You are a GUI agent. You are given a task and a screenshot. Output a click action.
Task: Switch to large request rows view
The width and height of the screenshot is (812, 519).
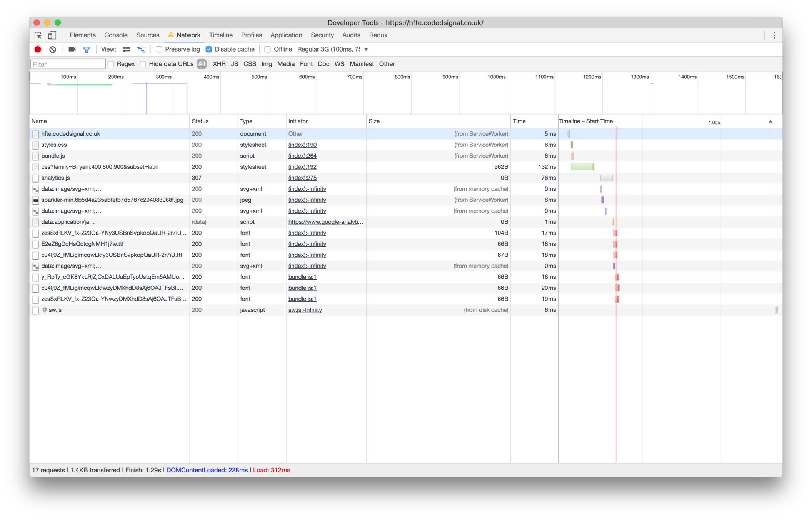tap(126, 49)
